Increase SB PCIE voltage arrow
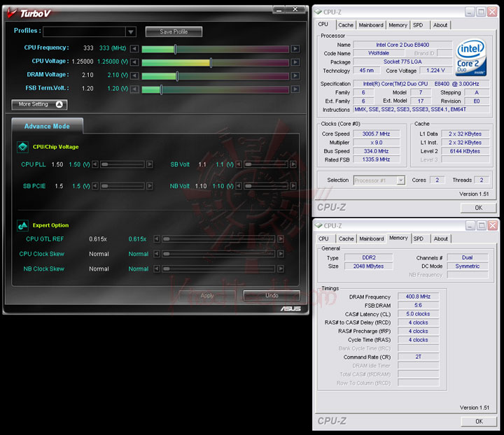Viewport: 504px width, 435px height. click(150, 186)
